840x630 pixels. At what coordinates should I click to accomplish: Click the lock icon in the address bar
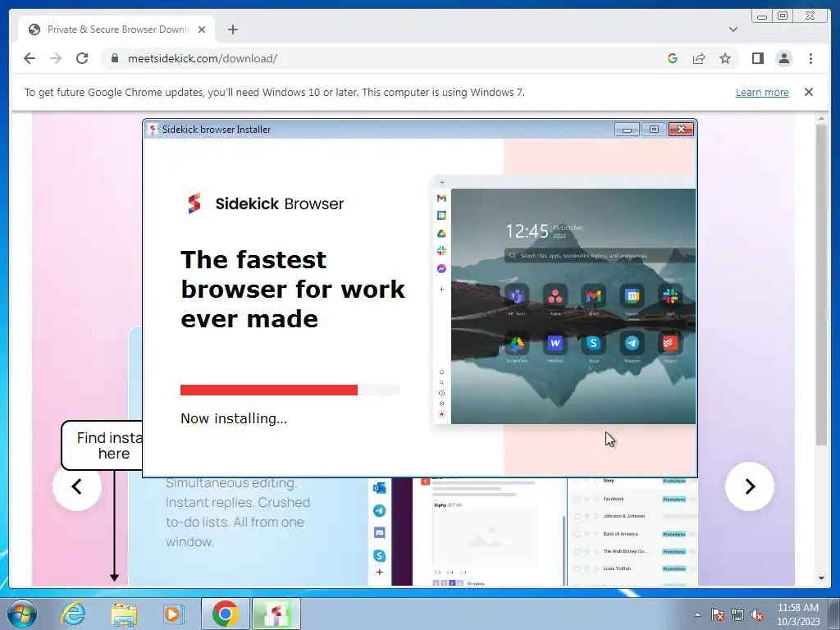114,58
